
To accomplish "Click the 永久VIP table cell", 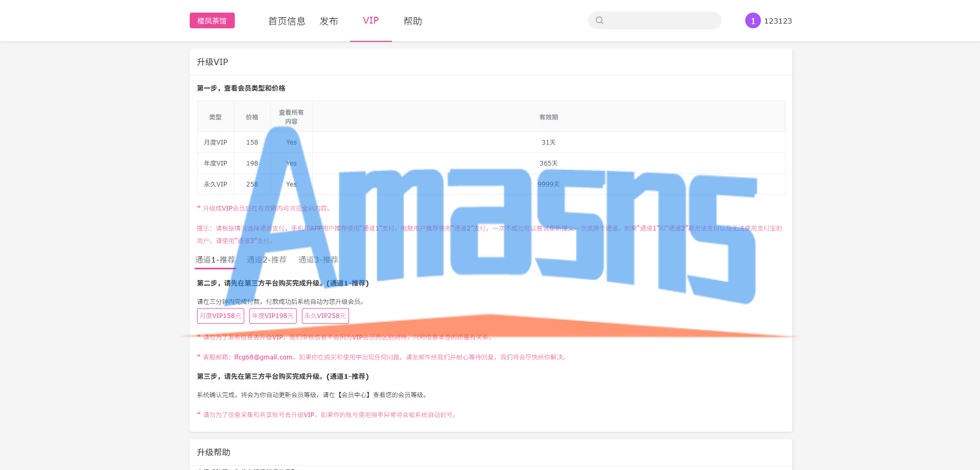I will [215, 184].
